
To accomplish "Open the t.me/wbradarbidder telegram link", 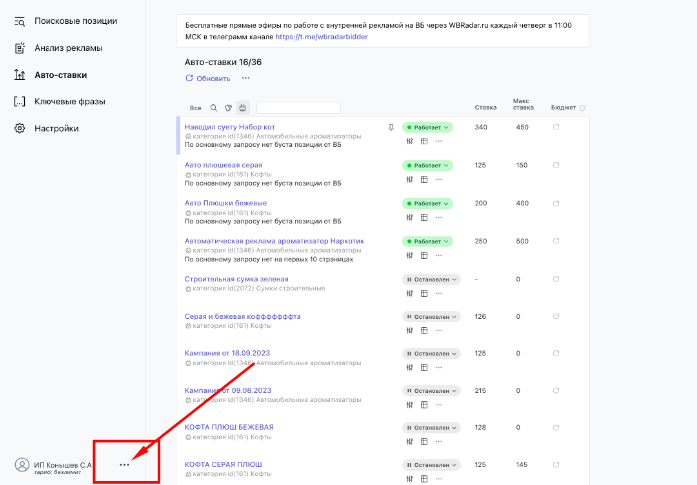I will pos(321,36).
